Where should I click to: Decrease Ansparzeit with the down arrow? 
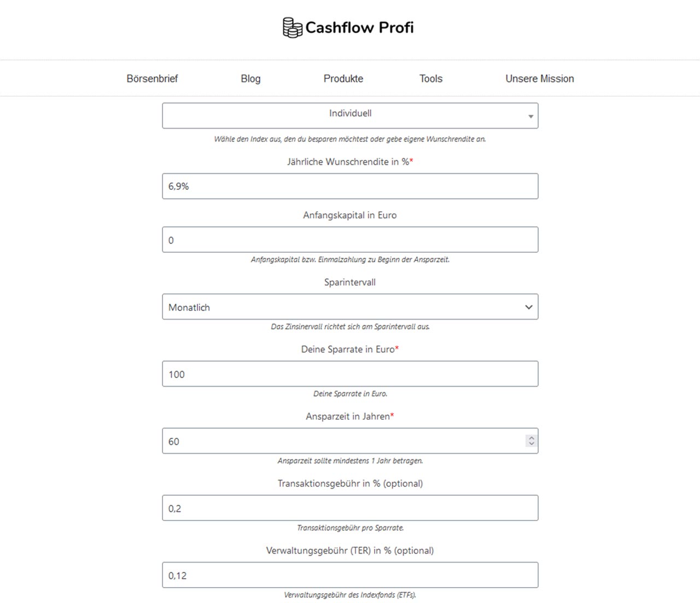pos(531,444)
